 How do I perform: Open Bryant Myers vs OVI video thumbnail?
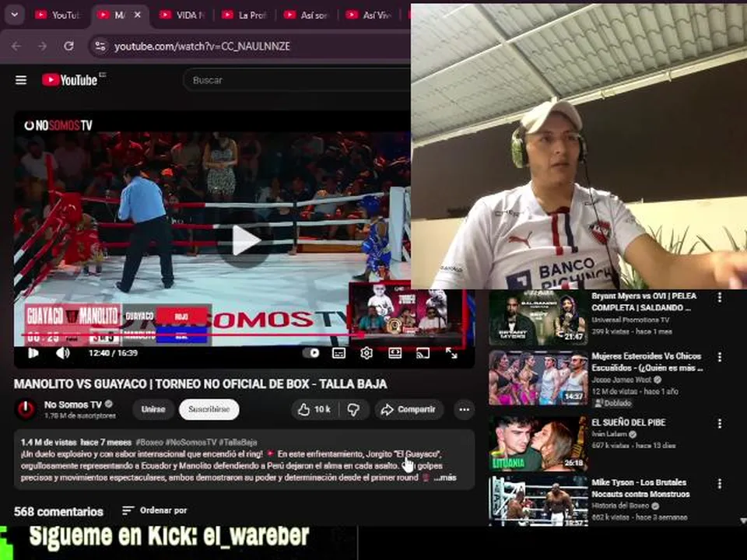click(x=538, y=317)
